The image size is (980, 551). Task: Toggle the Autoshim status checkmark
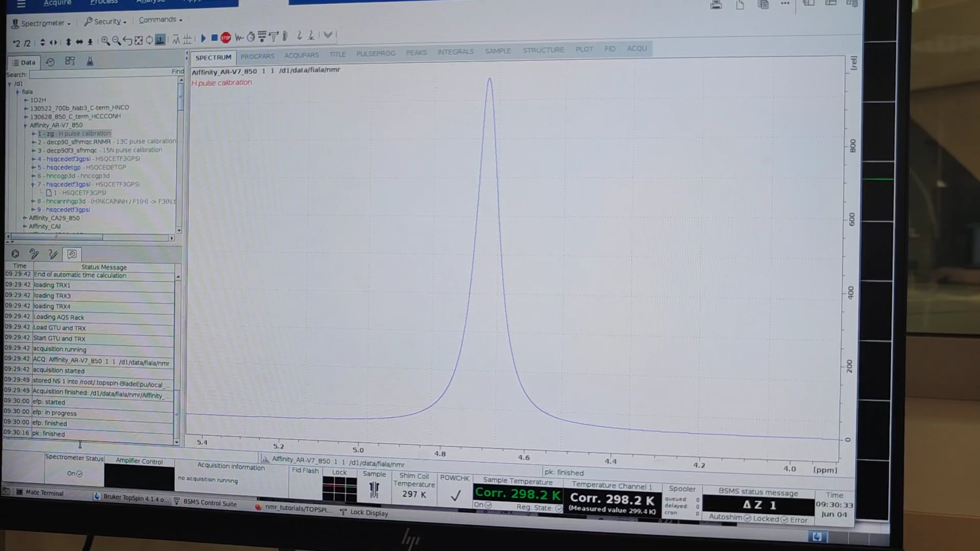click(747, 518)
